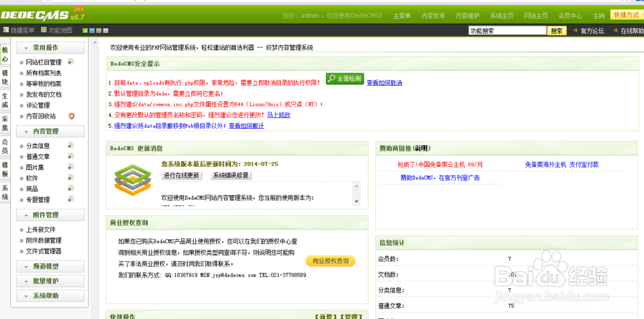
Task: Click the 功能地图 icon in top bar
Action: pyautogui.click(x=44, y=30)
